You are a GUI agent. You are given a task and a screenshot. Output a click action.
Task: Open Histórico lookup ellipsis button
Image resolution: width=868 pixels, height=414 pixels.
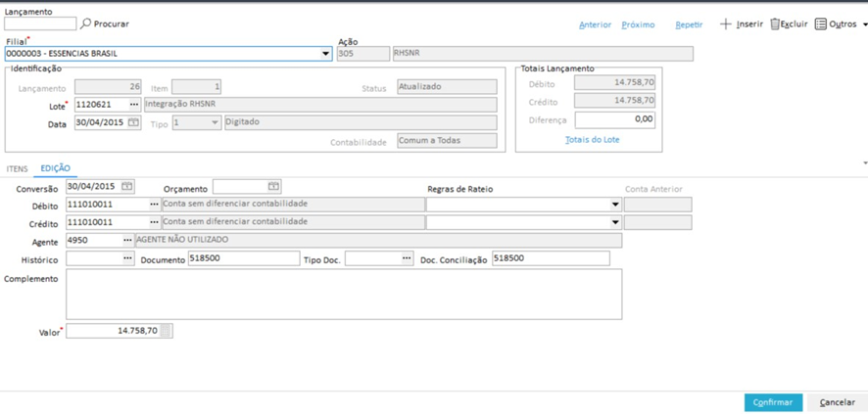[128, 258]
